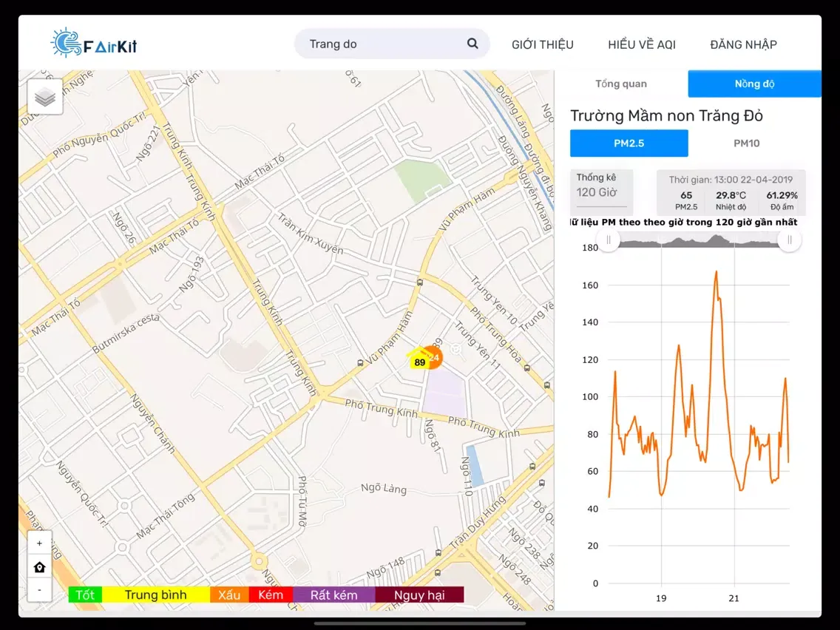The height and width of the screenshot is (630, 840).
Task: Click the Thời gian 13:00 22-04-2019 text
Action: point(731,180)
